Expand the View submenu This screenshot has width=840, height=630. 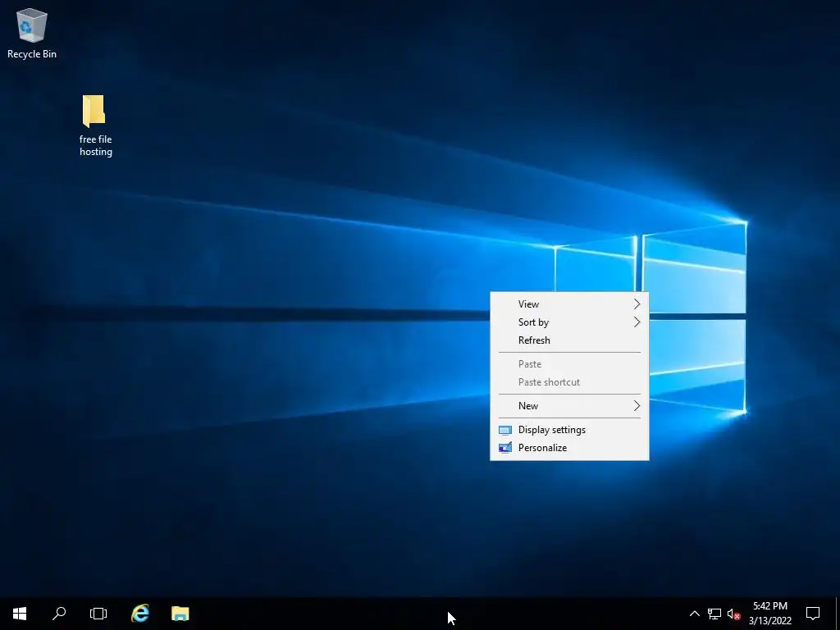click(x=569, y=304)
